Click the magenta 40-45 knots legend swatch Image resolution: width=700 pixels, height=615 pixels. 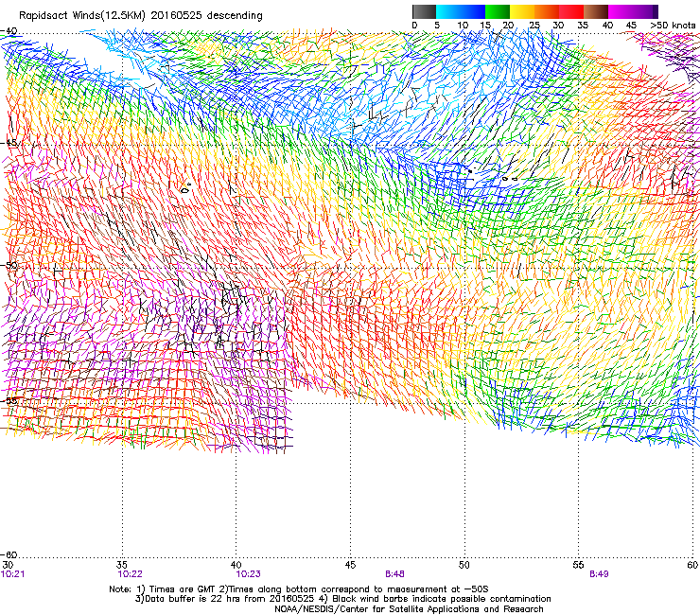tap(621, 11)
